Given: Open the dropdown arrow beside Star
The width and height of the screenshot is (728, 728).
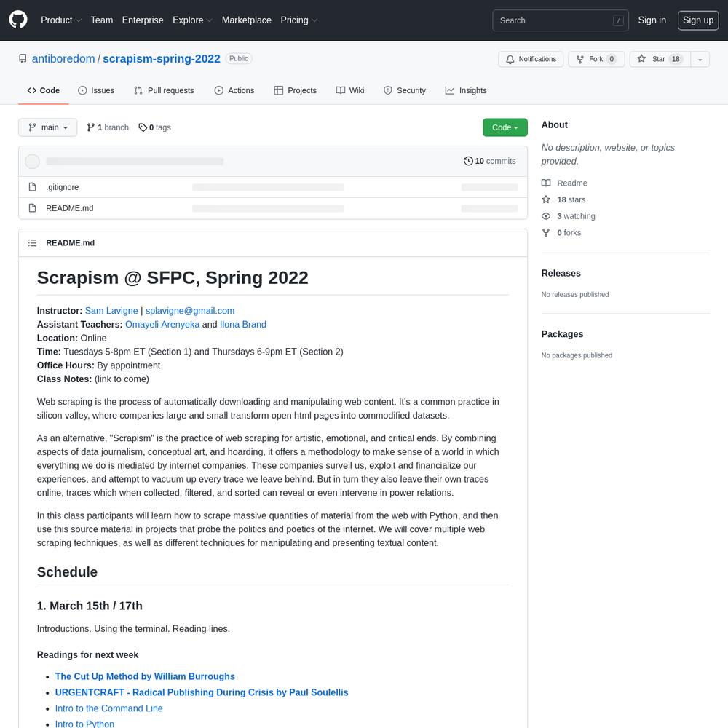Looking at the screenshot, I should [700, 59].
